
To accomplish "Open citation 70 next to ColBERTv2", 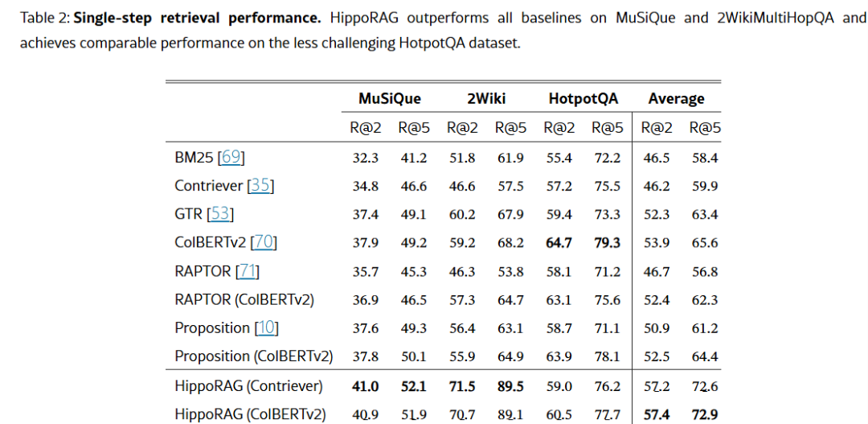I will [264, 242].
